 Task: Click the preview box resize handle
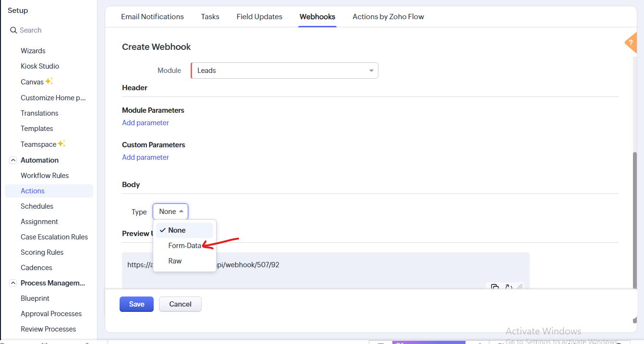coord(520,286)
